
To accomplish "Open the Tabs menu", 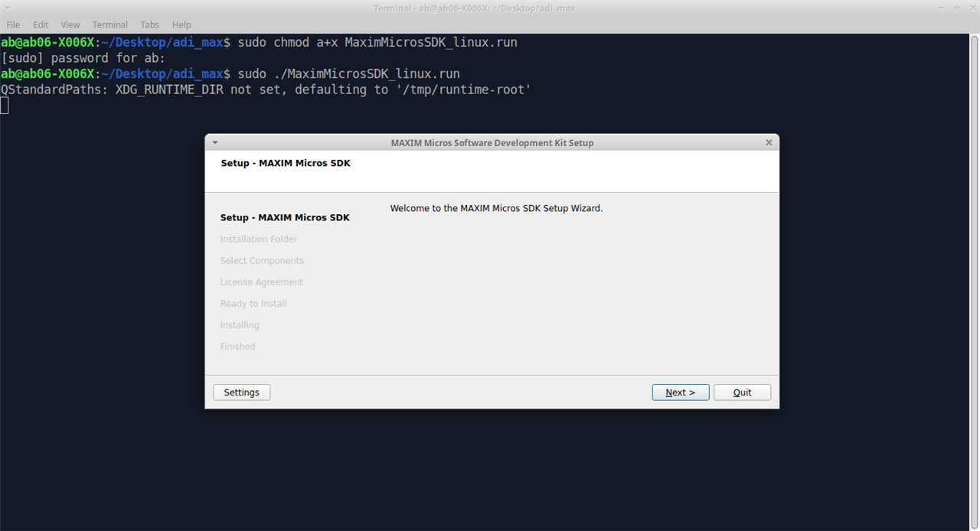I will coord(150,24).
